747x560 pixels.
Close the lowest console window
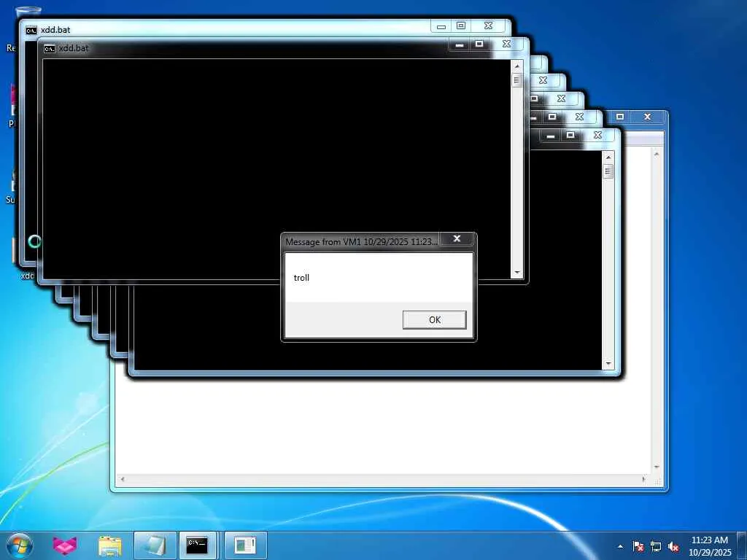597,136
